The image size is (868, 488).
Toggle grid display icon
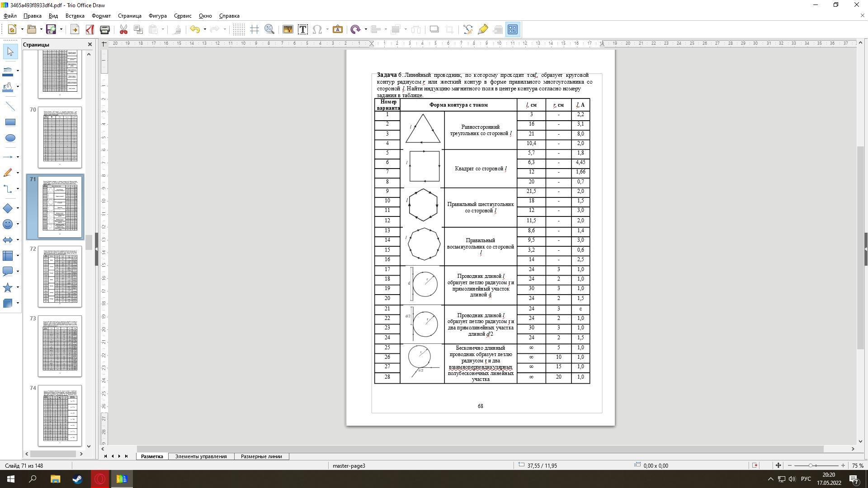pyautogui.click(x=239, y=29)
